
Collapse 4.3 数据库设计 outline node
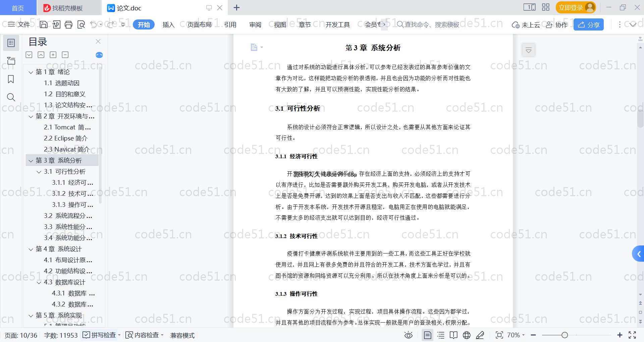pos(39,282)
